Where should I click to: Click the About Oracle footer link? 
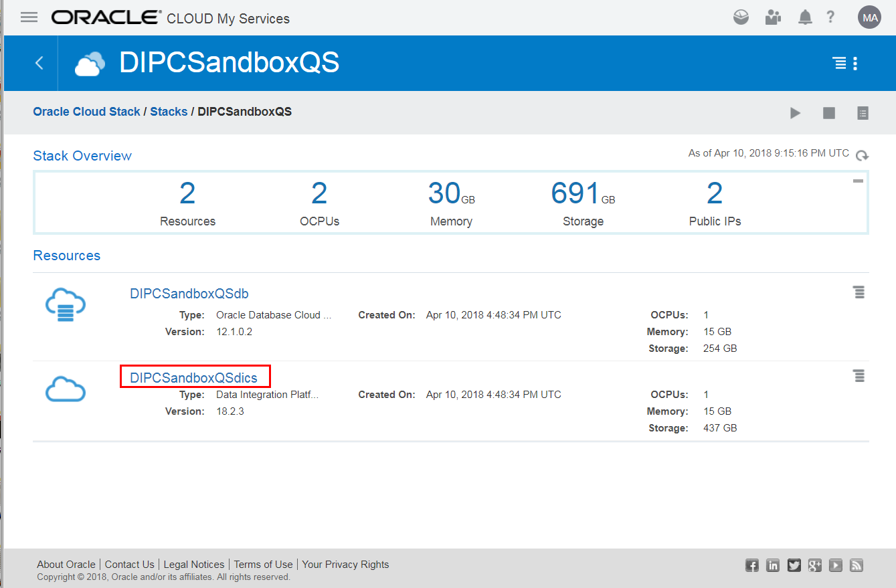(x=66, y=565)
